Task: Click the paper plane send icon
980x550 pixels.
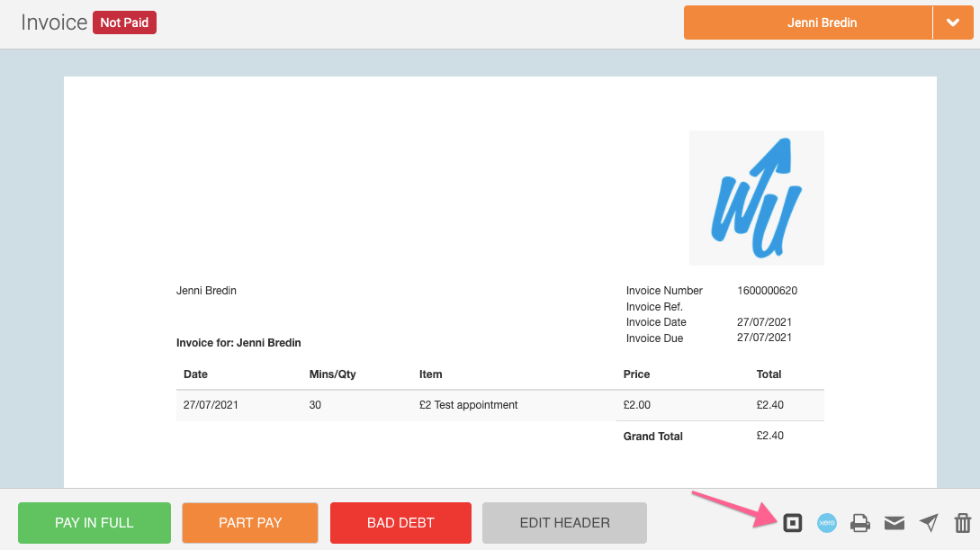Action: click(x=929, y=522)
